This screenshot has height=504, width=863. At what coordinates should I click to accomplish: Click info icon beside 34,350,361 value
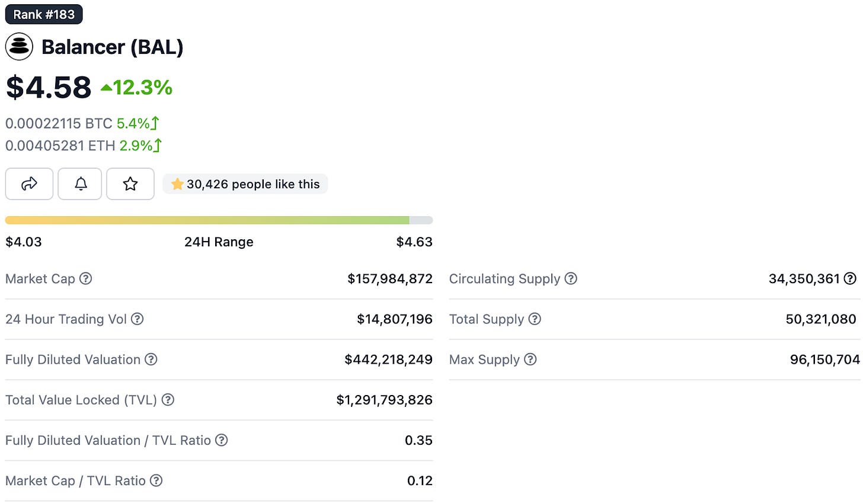tap(850, 278)
